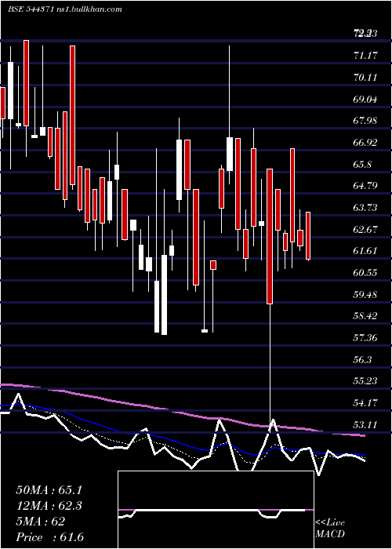
Task: Click the 54.17 price axis label
Action: [365, 402]
